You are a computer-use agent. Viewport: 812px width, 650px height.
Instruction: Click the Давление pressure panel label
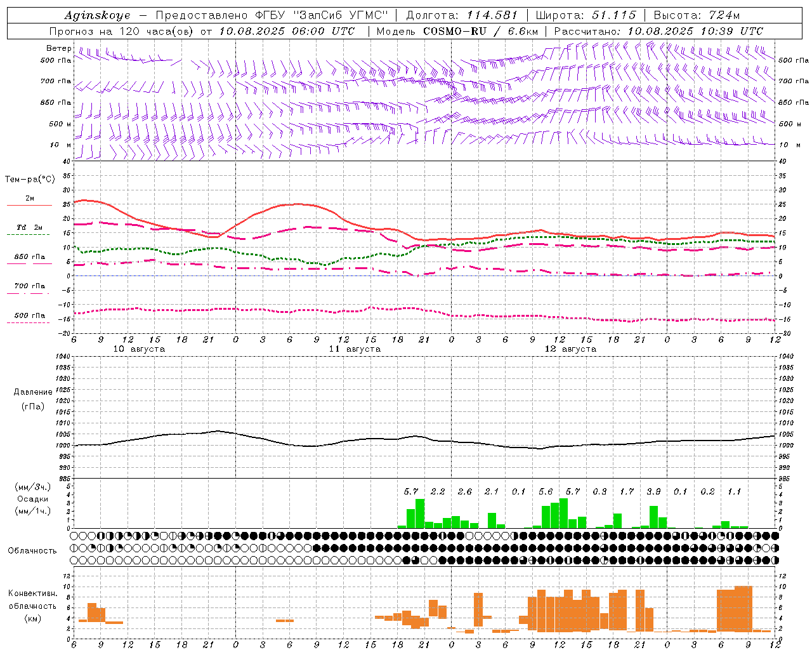coord(33,392)
